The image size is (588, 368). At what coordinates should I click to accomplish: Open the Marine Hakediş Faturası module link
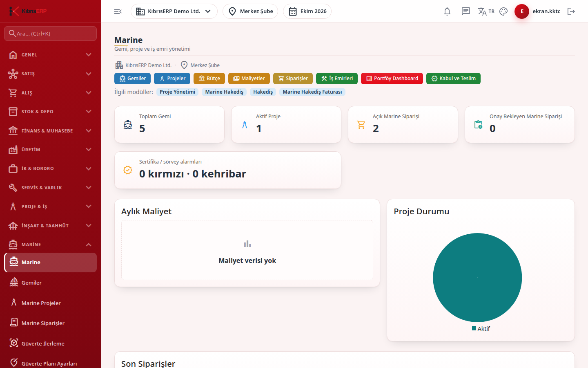312,92
